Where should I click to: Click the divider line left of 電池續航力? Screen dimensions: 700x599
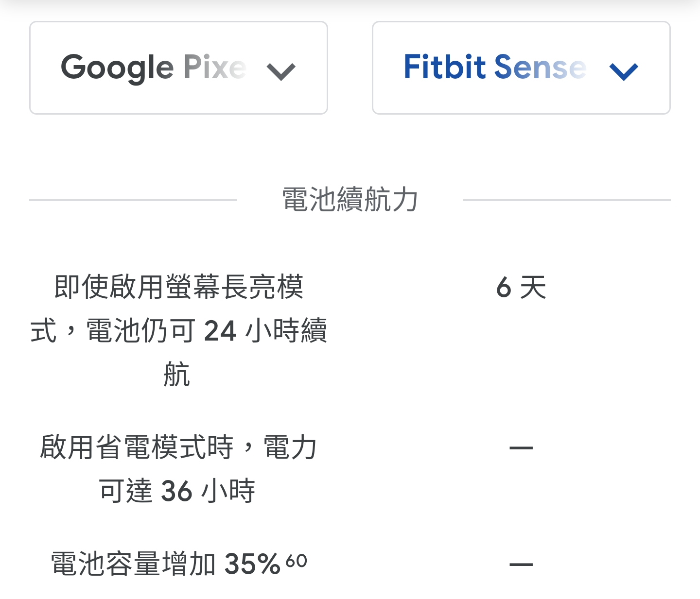tap(133, 200)
